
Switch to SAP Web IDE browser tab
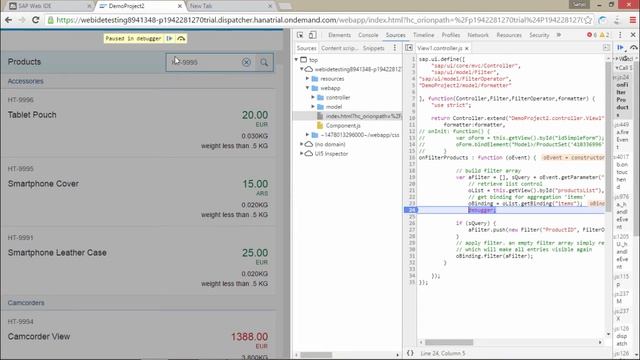coord(49,6)
